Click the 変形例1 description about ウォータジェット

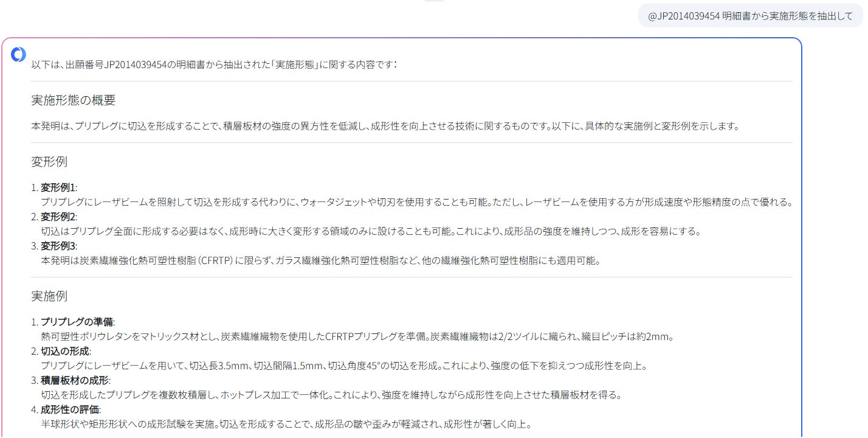pos(416,202)
